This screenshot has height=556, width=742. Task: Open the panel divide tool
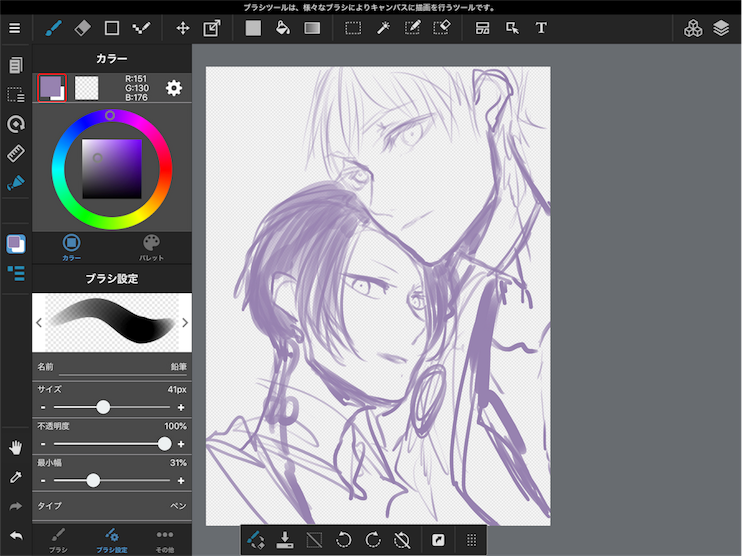482,28
